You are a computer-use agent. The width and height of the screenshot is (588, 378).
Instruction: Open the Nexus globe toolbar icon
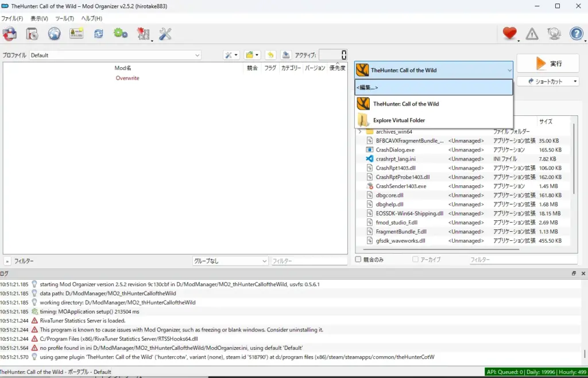[54, 34]
